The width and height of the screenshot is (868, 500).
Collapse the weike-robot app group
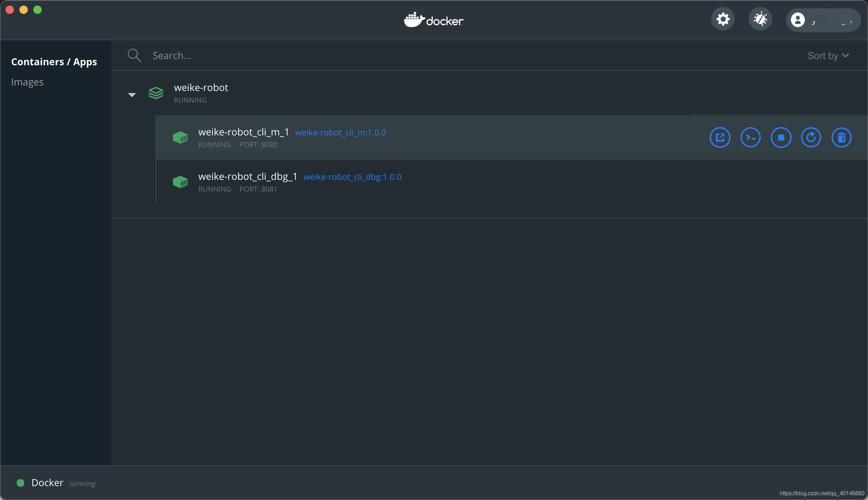[x=132, y=94]
